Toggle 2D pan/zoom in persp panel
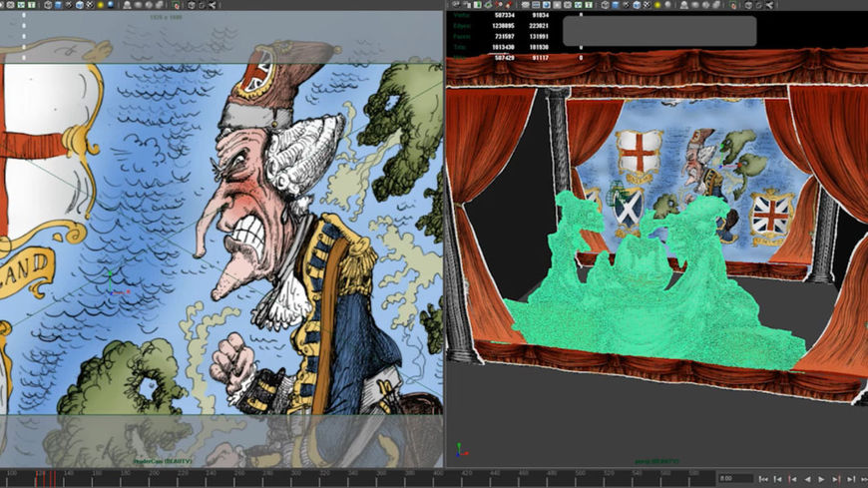 click(x=498, y=4)
